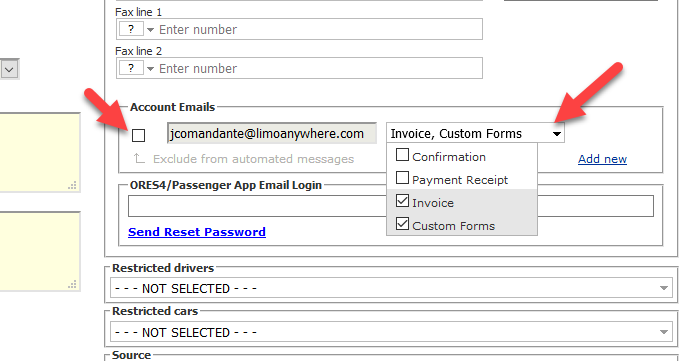Viewport: 683px width, 361px height.
Task: Click the lower yellow notes text area
Action: pos(40,251)
